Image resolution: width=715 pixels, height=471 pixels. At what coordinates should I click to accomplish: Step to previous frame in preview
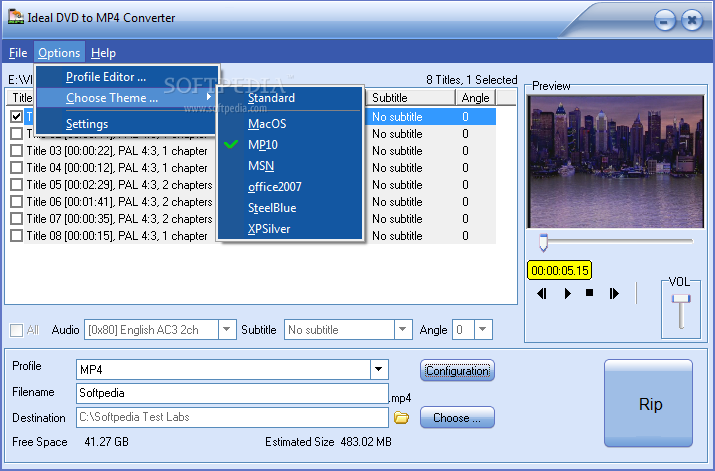point(542,294)
